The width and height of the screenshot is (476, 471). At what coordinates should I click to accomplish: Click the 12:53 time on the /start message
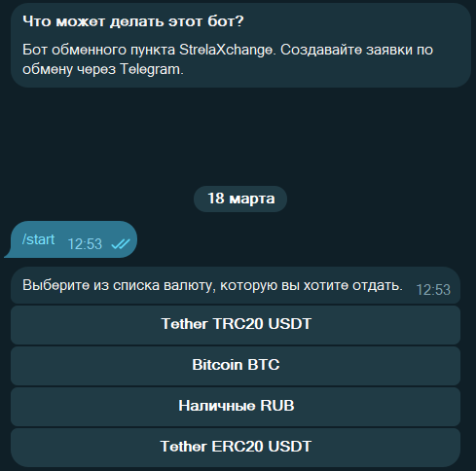(x=85, y=244)
